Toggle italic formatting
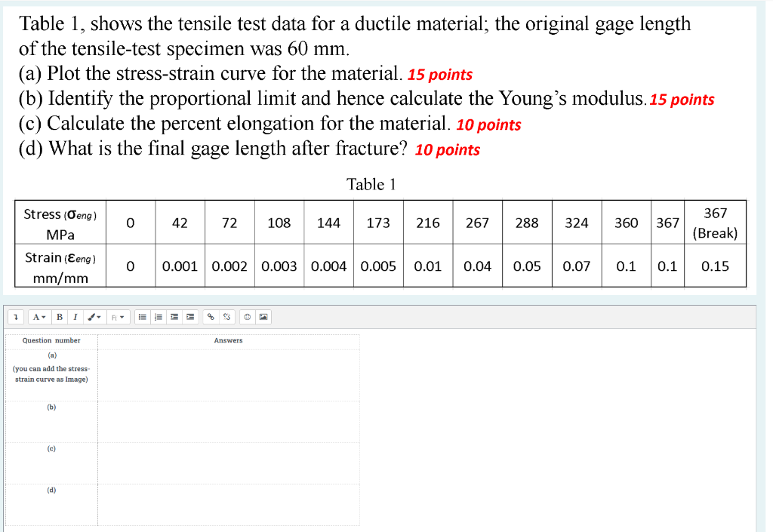The width and height of the screenshot is (773, 532). pos(75,317)
